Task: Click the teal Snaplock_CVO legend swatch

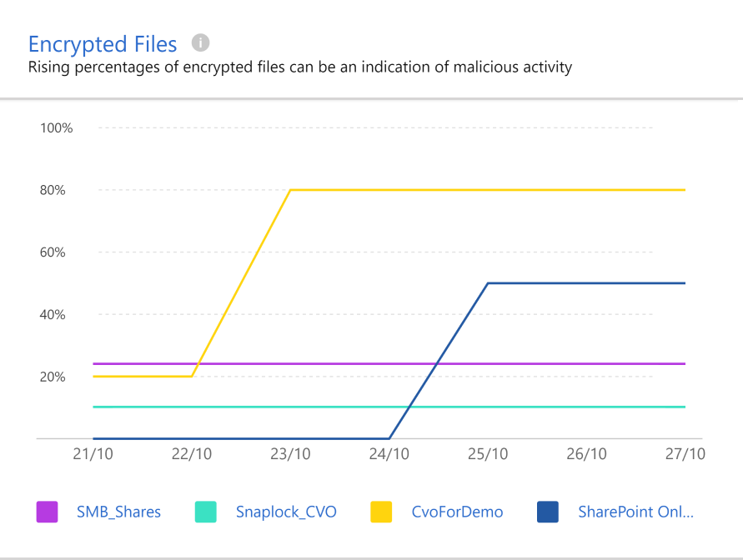Action: [205, 512]
